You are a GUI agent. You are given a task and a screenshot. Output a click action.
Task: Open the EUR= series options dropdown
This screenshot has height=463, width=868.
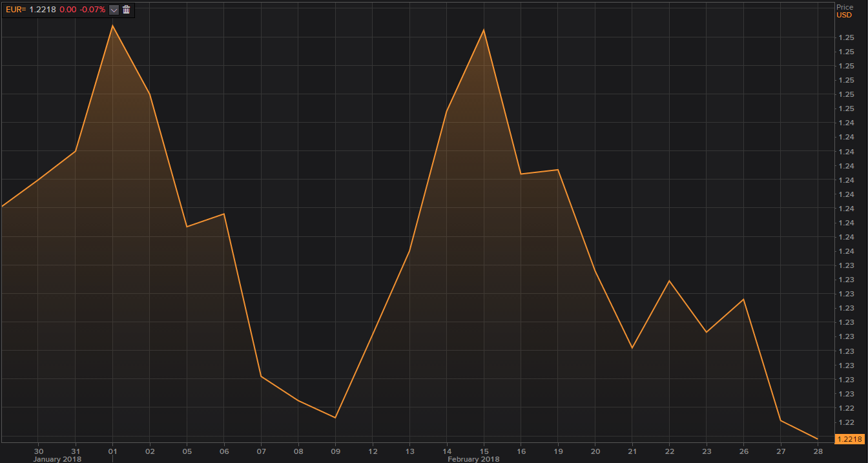(114, 10)
